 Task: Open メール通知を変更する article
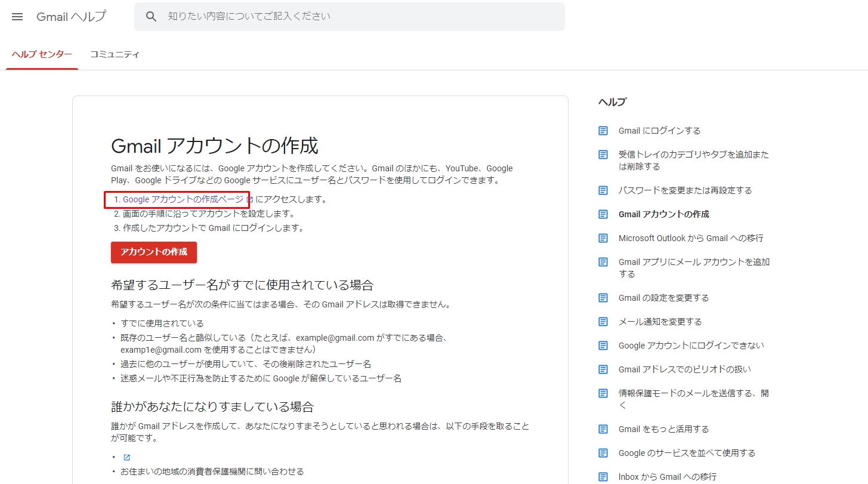[660, 322]
